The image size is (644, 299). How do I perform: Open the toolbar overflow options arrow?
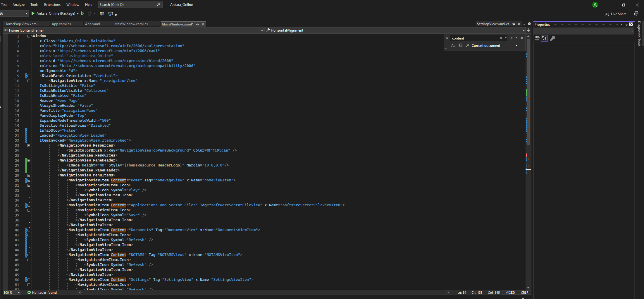tap(116, 15)
